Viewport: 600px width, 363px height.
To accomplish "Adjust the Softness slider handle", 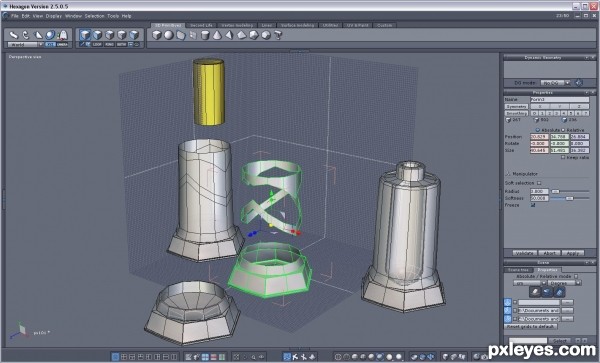I will [x=569, y=198].
